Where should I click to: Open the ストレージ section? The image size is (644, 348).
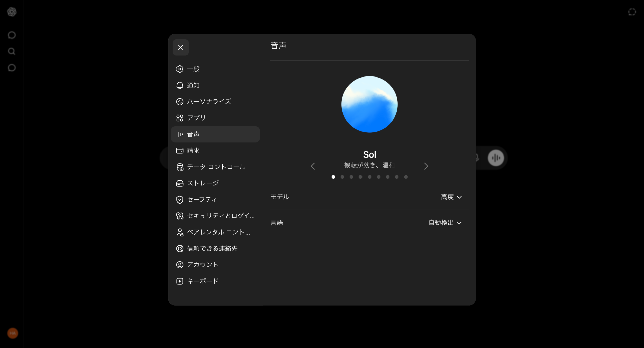tap(215, 183)
